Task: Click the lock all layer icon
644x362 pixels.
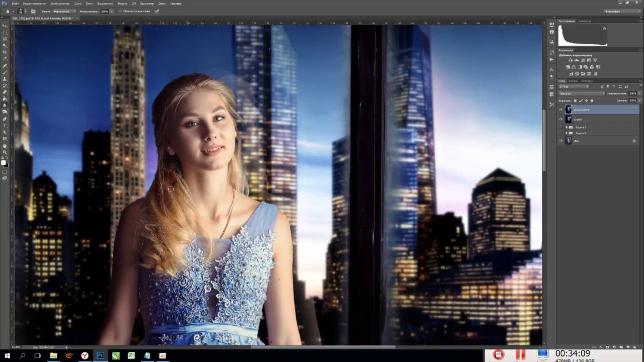Action: 592,101
